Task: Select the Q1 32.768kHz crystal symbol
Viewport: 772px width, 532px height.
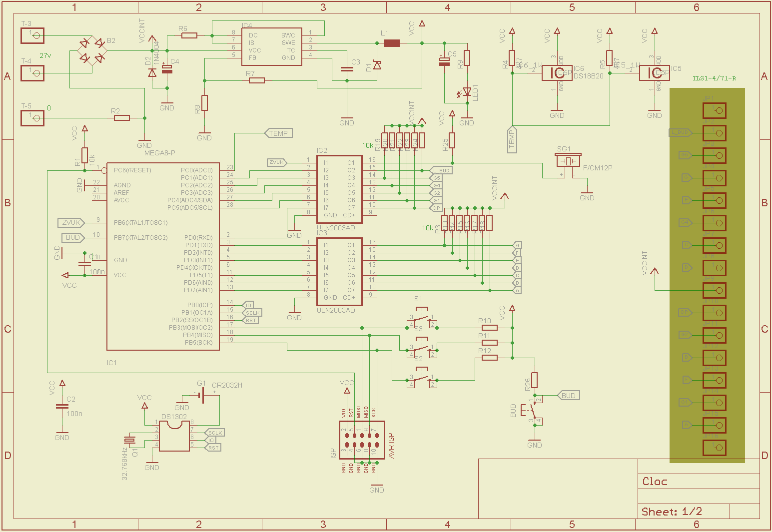Action: click(x=129, y=440)
